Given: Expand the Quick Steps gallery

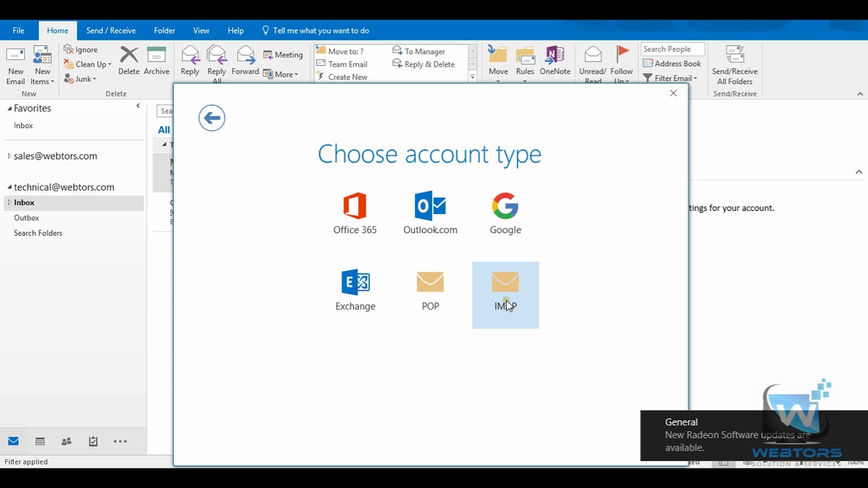Looking at the screenshot, I should pyautogui.click(x=473, y=77).
